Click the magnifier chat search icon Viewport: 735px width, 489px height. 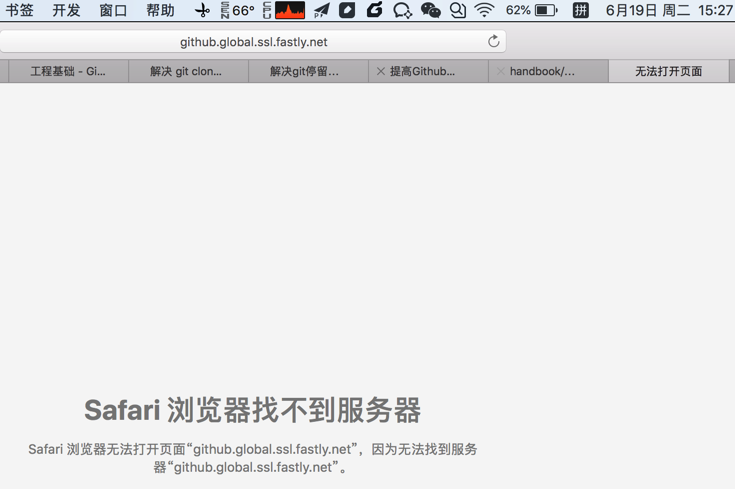tap(458, 10)
